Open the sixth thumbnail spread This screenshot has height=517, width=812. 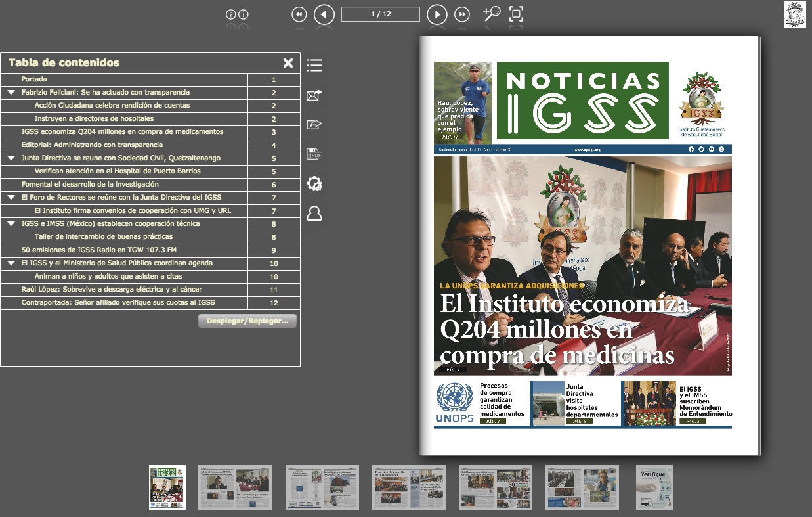pyautogui.click(x=582, y=487)
